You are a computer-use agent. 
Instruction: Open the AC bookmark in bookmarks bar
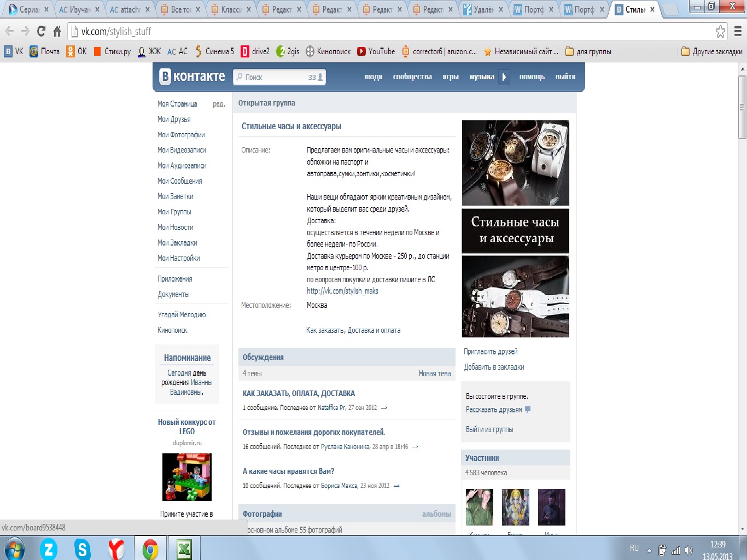178,51
